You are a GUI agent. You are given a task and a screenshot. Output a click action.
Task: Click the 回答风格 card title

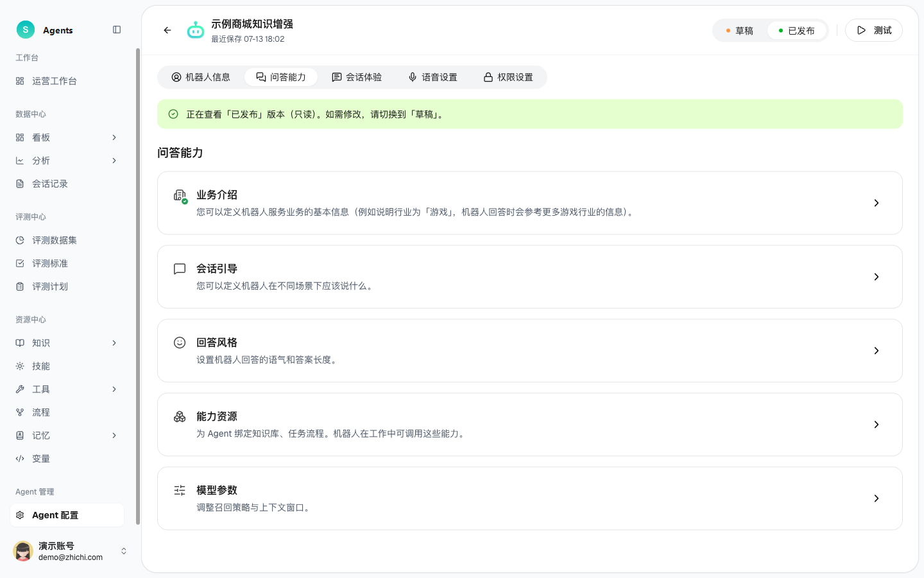click(217, 342)
